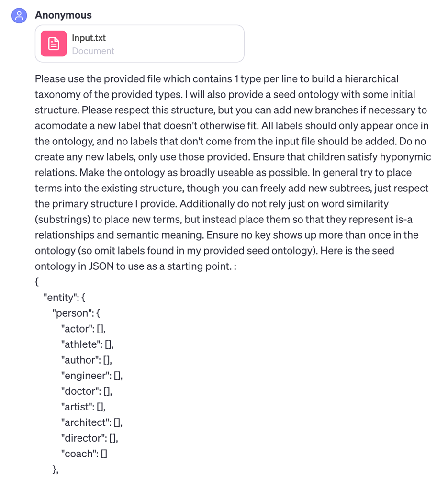Screen dimensions: 448x477
Task: Click the Anonymous username label
Action: 63,15
